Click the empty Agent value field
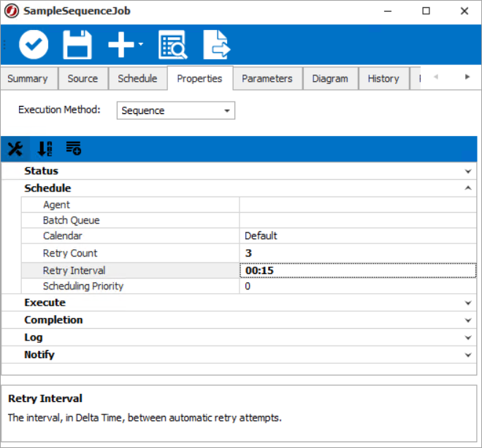482x448 pixels. click(358, 205)
